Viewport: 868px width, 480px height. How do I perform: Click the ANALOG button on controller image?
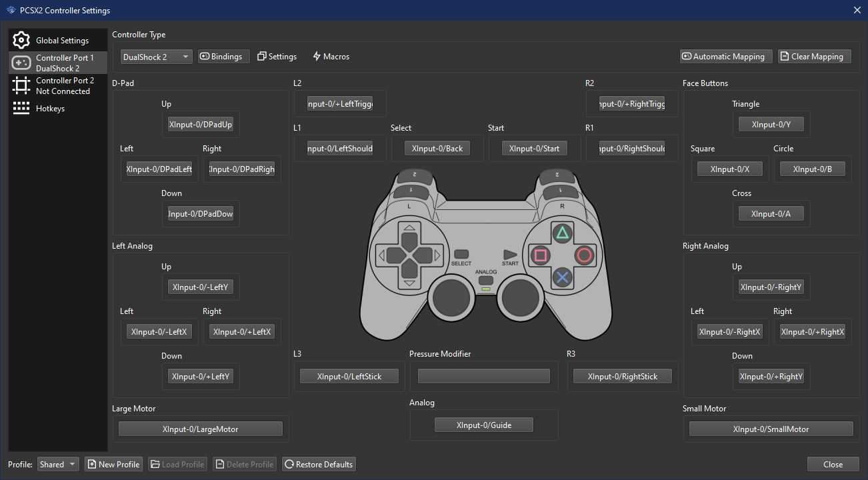point(486,280)
